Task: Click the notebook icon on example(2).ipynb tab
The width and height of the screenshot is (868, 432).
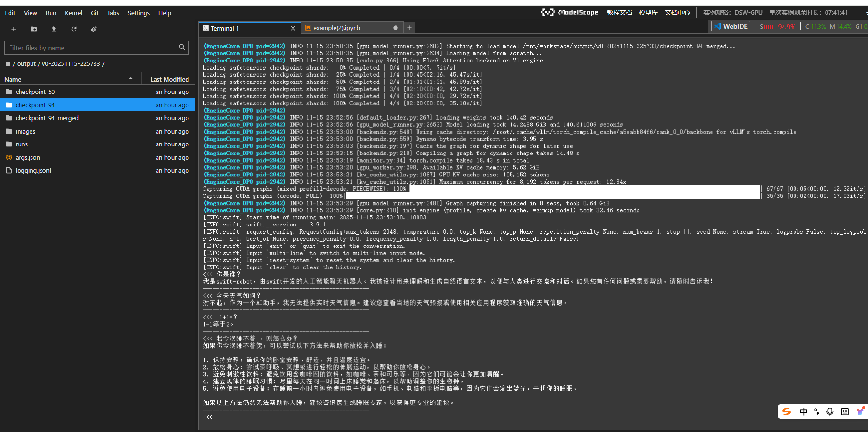Action: (x=308, y=28)
